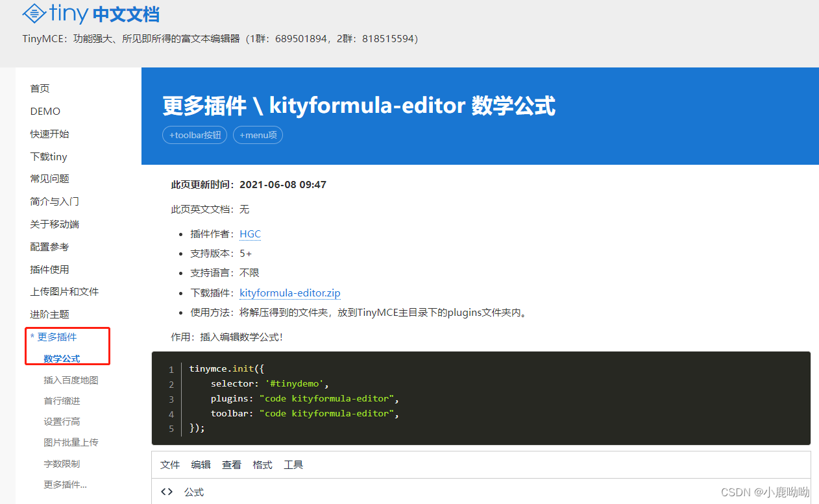Download kityformula-editor.zip

tap(289, 293)
